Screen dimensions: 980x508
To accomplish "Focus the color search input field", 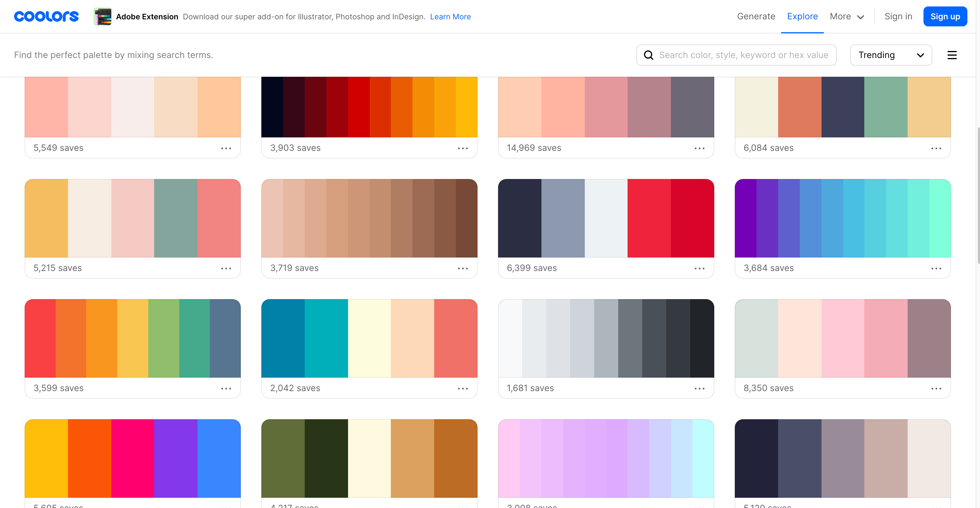I will 743,55.
